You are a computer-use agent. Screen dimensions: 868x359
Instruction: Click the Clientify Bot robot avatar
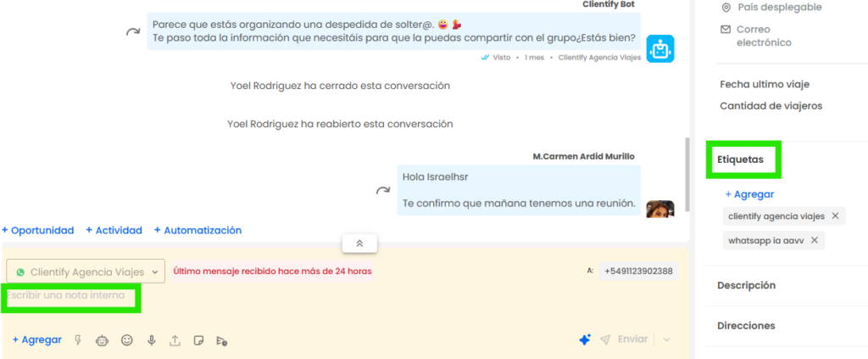(659, 48)
